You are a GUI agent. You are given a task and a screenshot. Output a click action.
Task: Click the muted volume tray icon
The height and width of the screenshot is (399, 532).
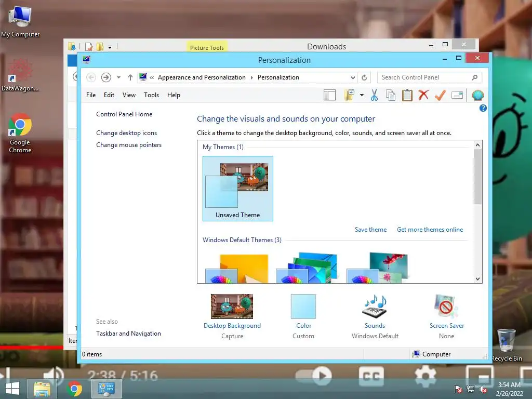tap(483, 389)
